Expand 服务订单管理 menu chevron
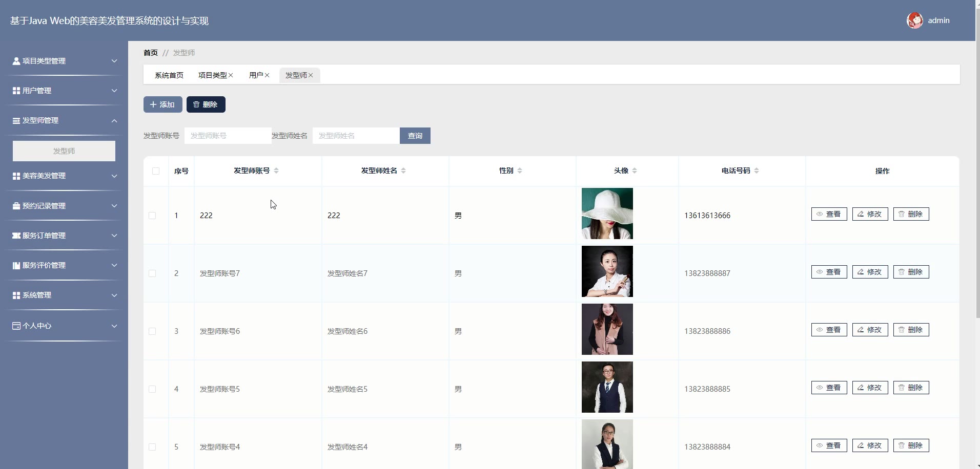The image size is (980, 469). (114, 236)
